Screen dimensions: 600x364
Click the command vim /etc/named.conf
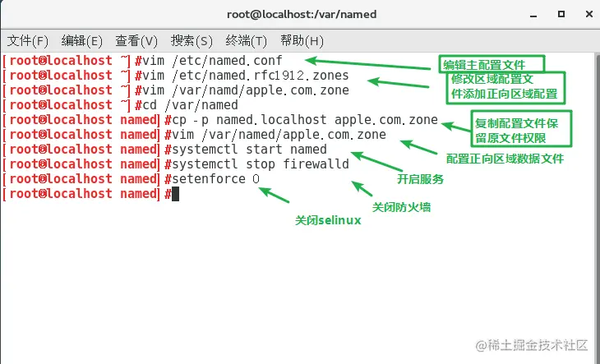[x=212, y=61]
